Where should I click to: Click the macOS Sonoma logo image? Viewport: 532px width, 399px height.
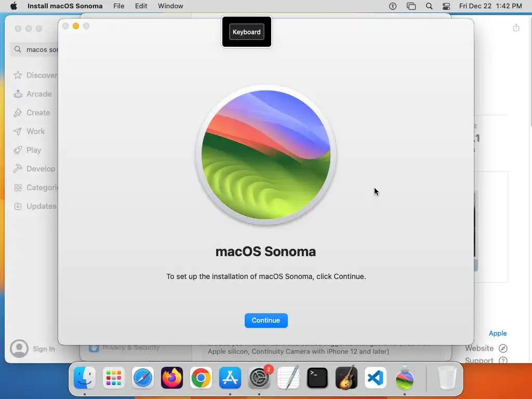[x=266, y=155]
